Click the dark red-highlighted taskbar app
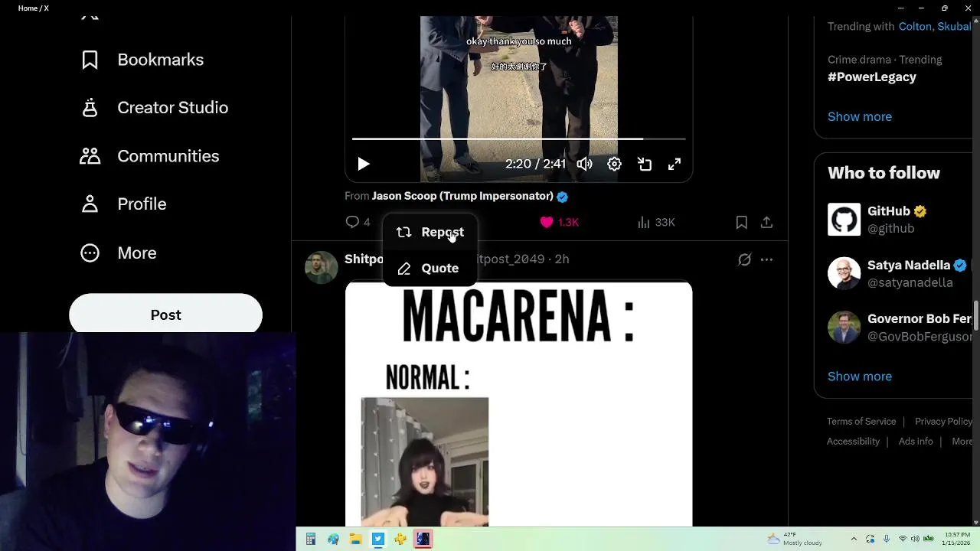Screen dimensions: 980x551 [423, 540]
